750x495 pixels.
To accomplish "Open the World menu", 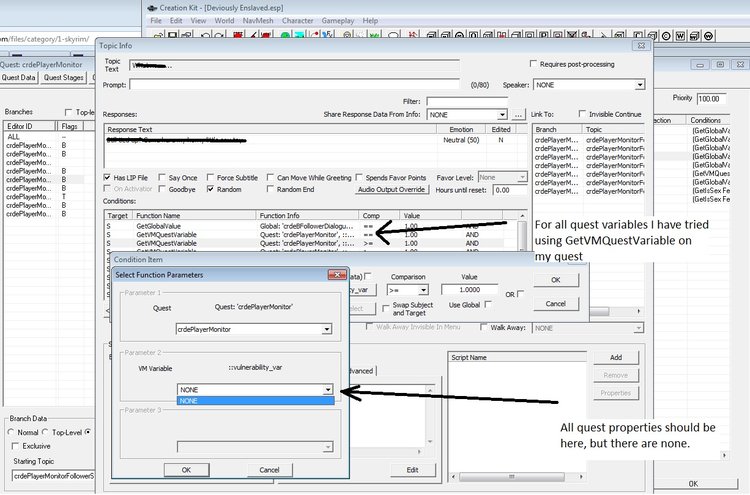I will [224, 21].
